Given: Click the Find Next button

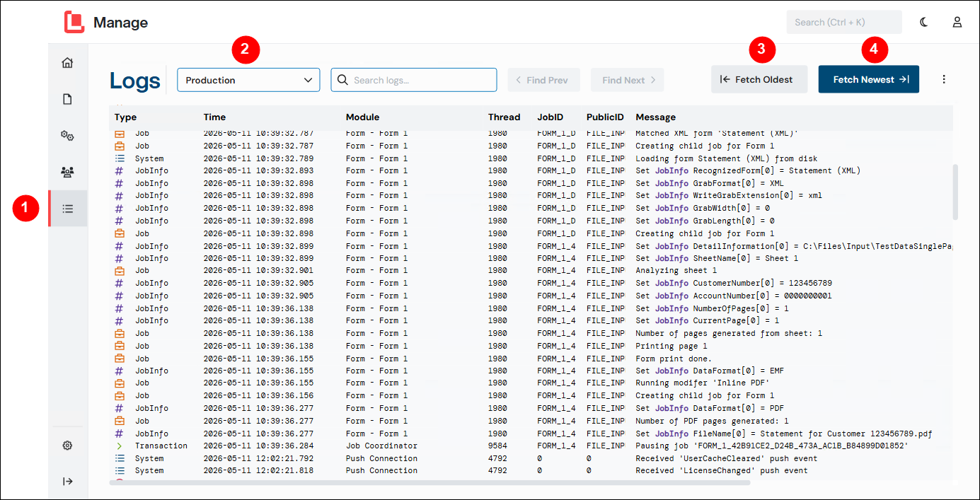Looking at the screenshot, I should 628,80.
